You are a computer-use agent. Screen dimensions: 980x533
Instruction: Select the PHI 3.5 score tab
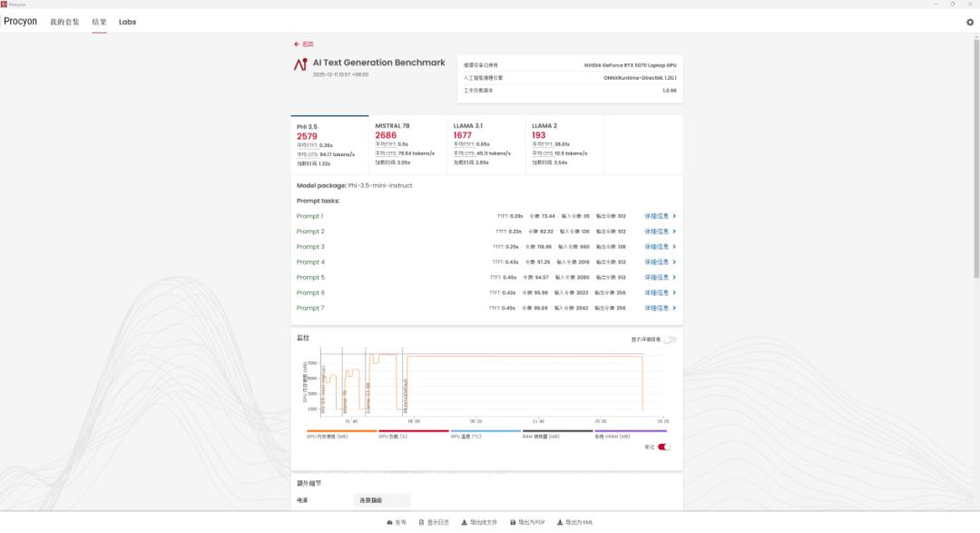(x=329, y=144)
